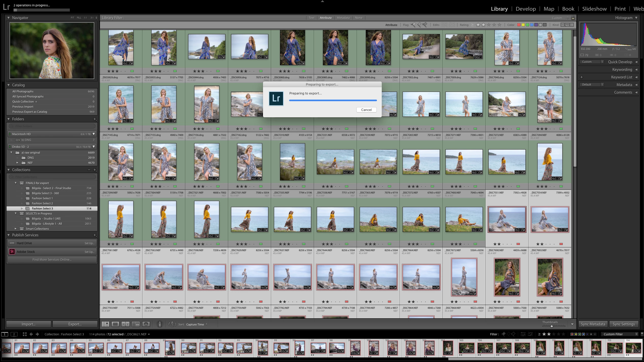Expand the NEF folder
Viewport: 644px width, 362px height.
coord(17,163)
